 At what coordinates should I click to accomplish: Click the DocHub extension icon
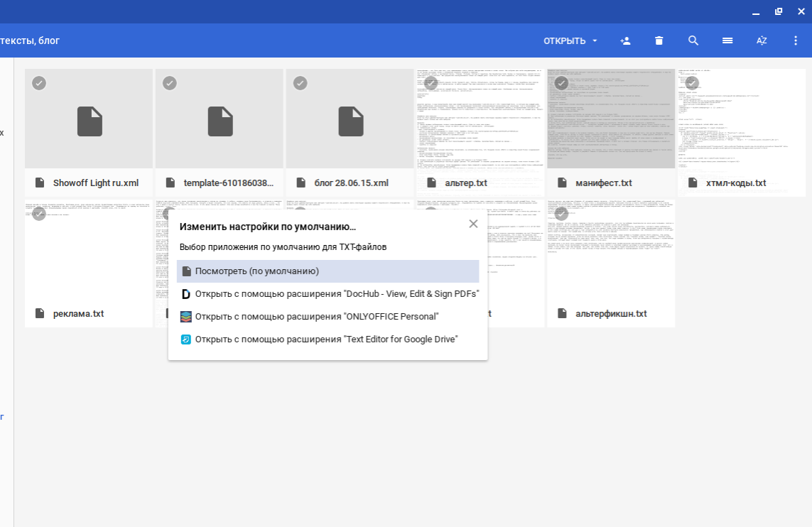pyautogui.click(x=186, y=294)
